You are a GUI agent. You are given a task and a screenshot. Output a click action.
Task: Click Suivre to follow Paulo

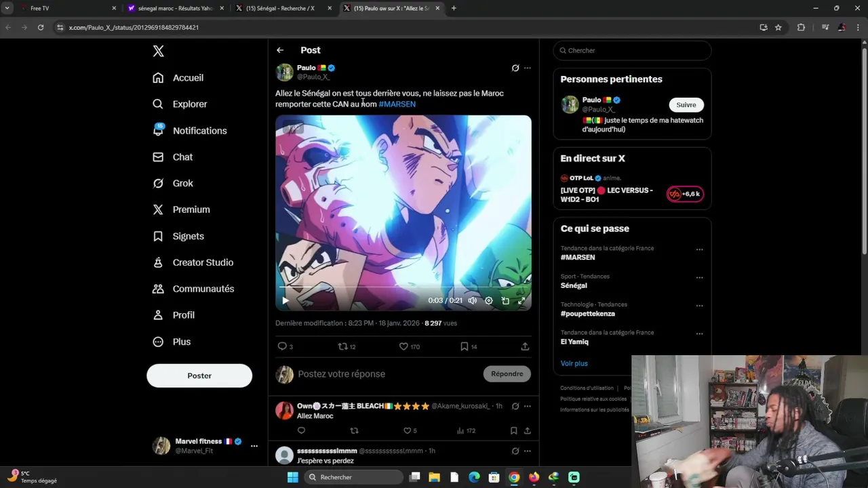[x=686, y=105]
